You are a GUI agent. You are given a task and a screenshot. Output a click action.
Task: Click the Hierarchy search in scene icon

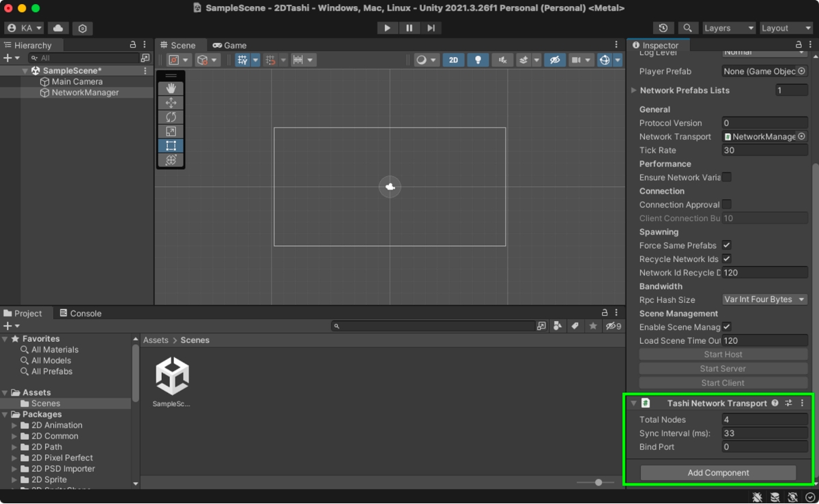(145, 58)
